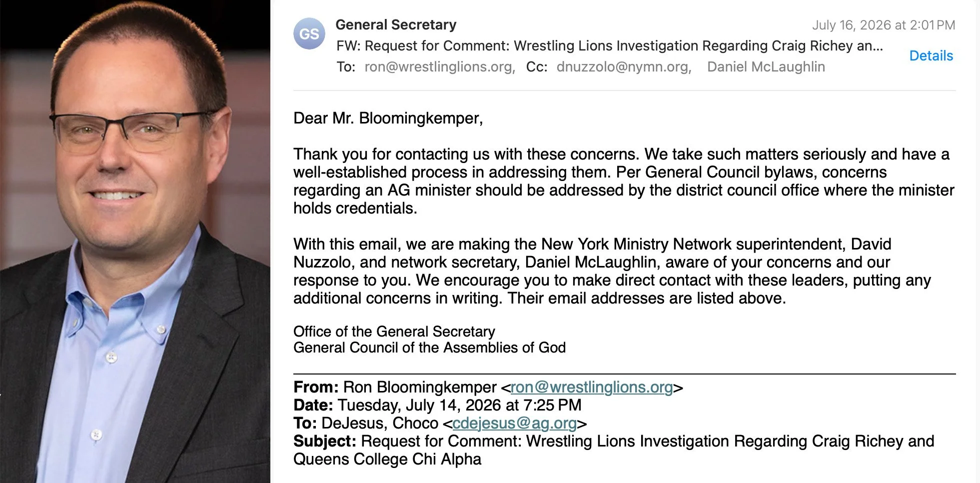The width and height of the screenshot is (980, 483).
Task: Click the portrait photo of the man
Action: [x=135, y=241]
